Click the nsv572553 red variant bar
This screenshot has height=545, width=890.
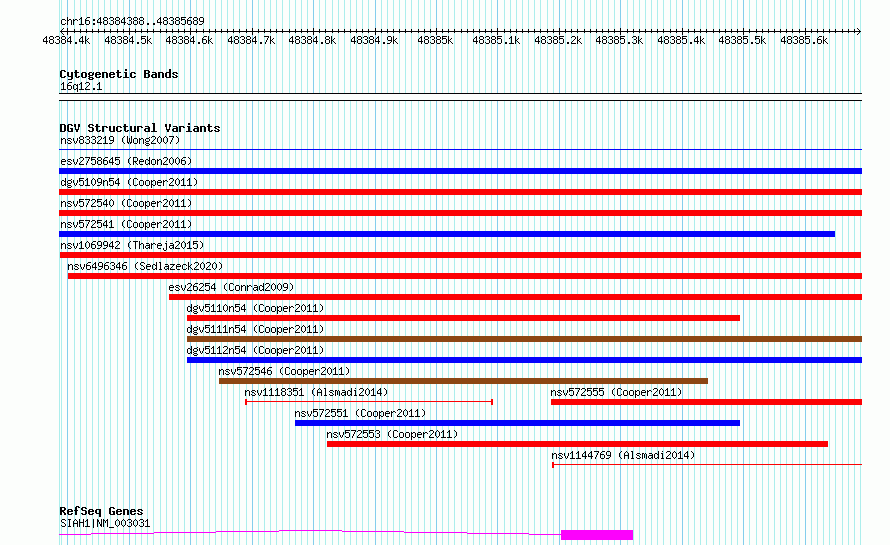(577, 444)
